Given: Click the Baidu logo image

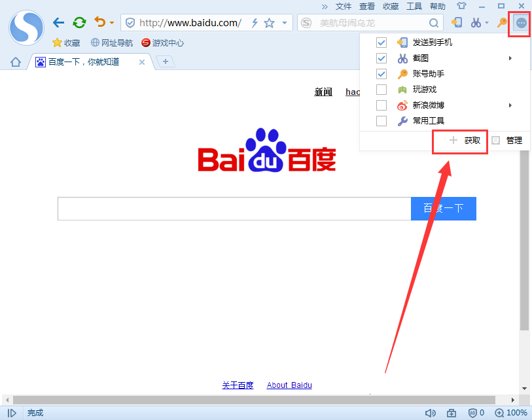Looking at the screenshot, I should (267, 150).
